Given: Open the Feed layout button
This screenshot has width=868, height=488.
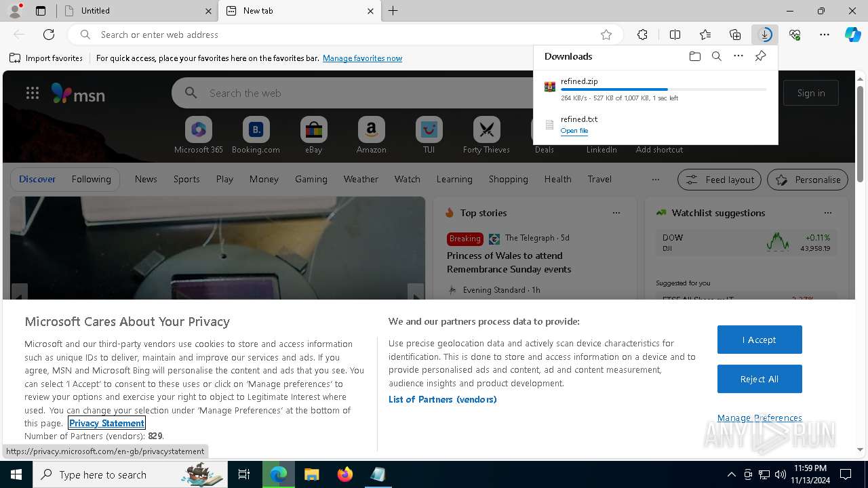Looking at the screenshot, I should click(x=719, y=180).
